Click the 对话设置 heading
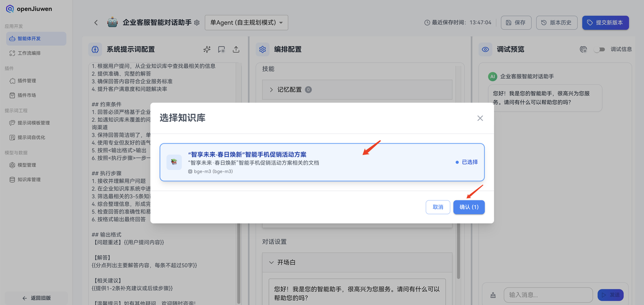Screen dimensions: 644x305 (274, 242)
